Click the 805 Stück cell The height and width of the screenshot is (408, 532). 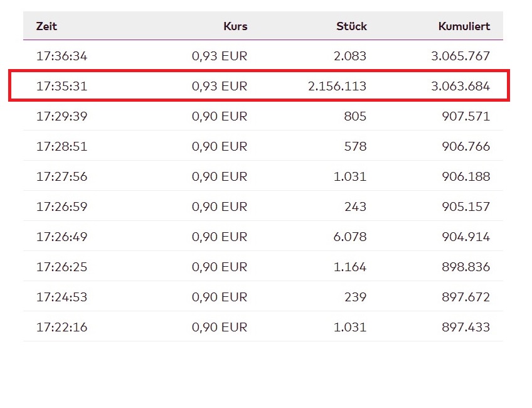(x=355, y=116)
